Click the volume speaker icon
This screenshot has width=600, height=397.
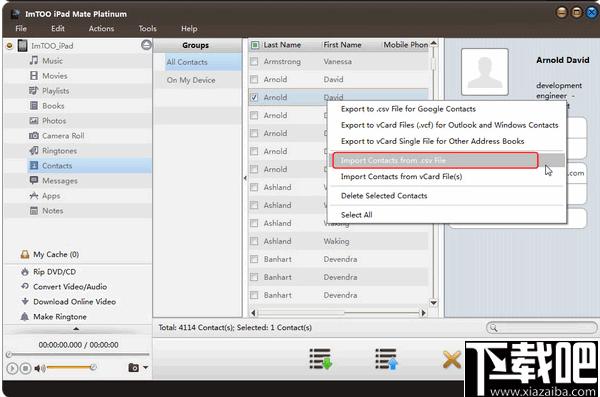pyautogui.click(x=39, y=368)
